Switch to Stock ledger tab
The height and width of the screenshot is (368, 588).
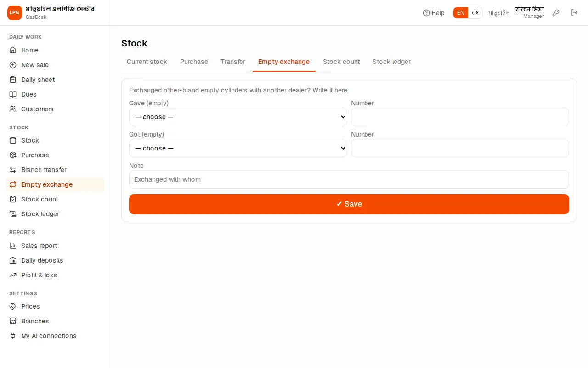[x=391, y=62]
